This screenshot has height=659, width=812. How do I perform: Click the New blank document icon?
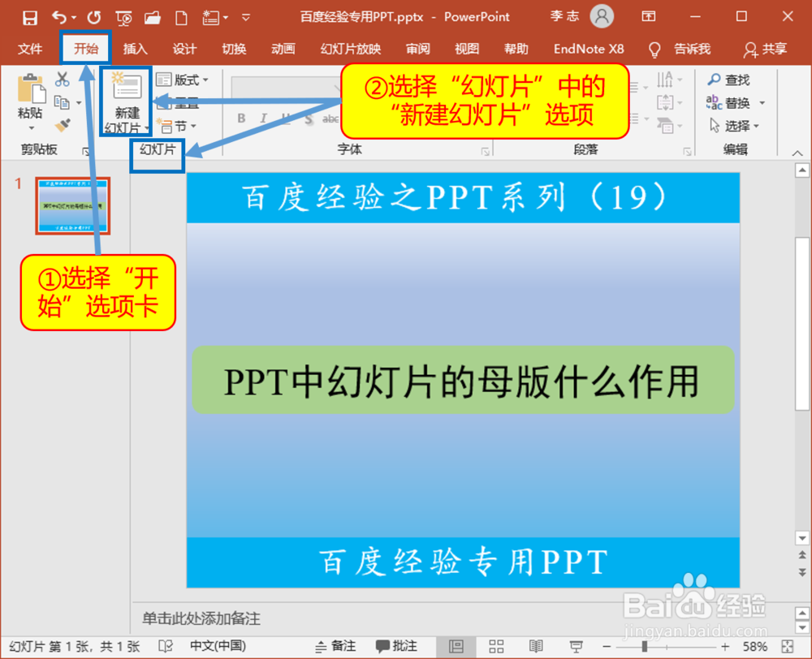pyautogui.click(x=181, y=18)
